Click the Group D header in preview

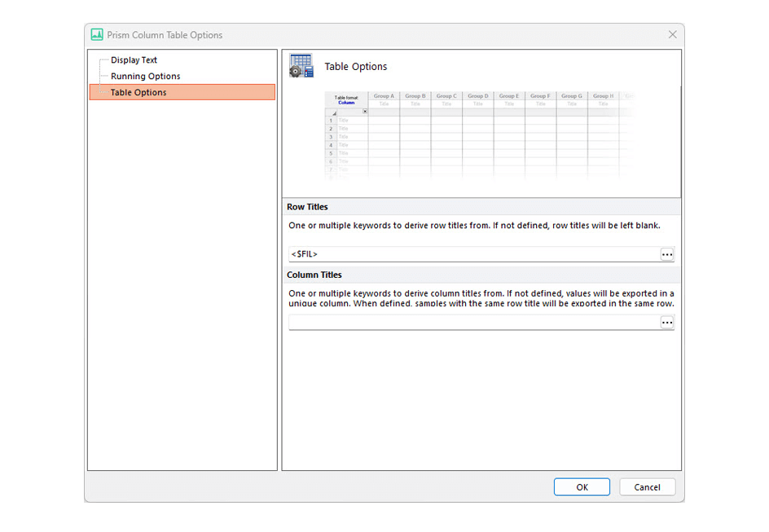click(x=477, y=96)
